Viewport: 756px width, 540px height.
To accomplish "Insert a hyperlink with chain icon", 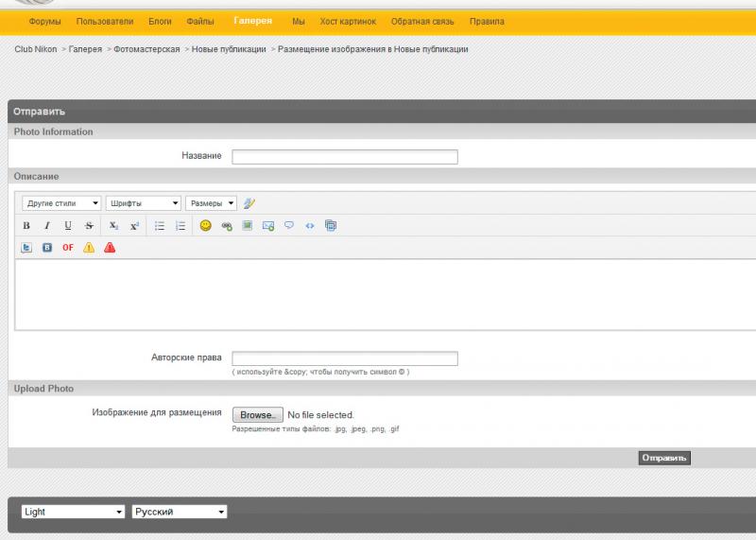I will 227,225.
